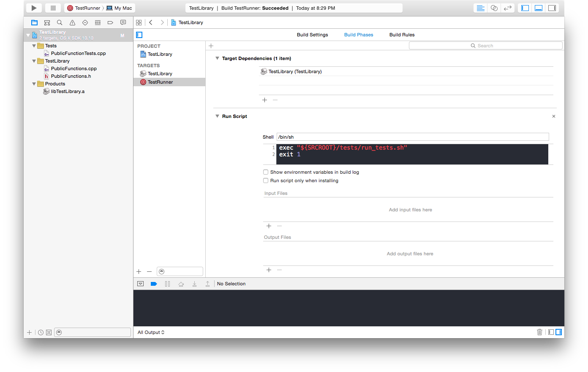Collapse the TestLibrary group

(x=34, y=61)
